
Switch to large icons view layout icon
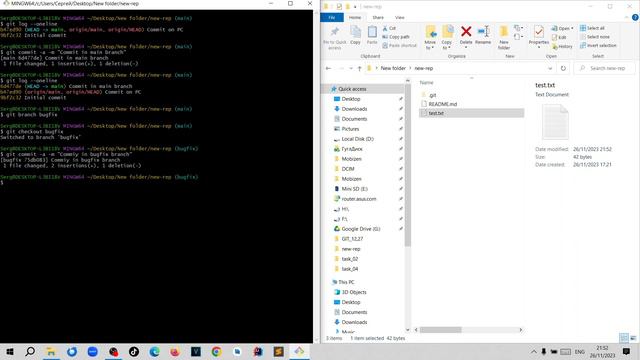click(x=633, y=338)
